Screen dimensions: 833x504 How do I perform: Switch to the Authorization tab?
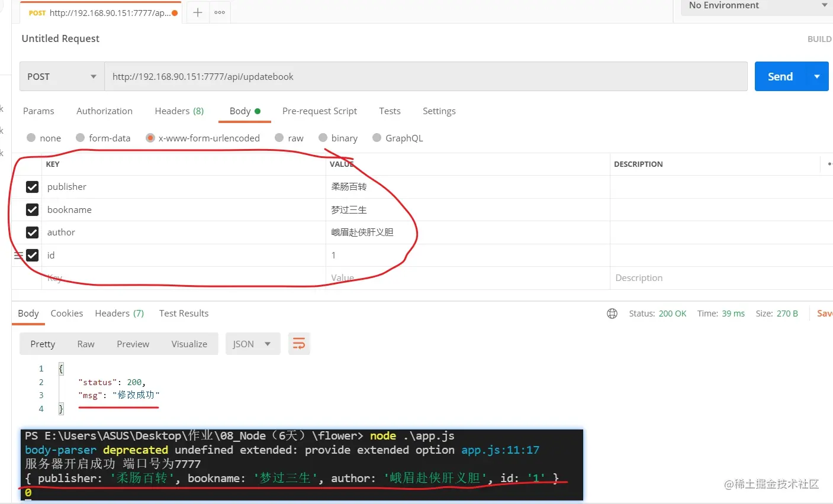104,111
